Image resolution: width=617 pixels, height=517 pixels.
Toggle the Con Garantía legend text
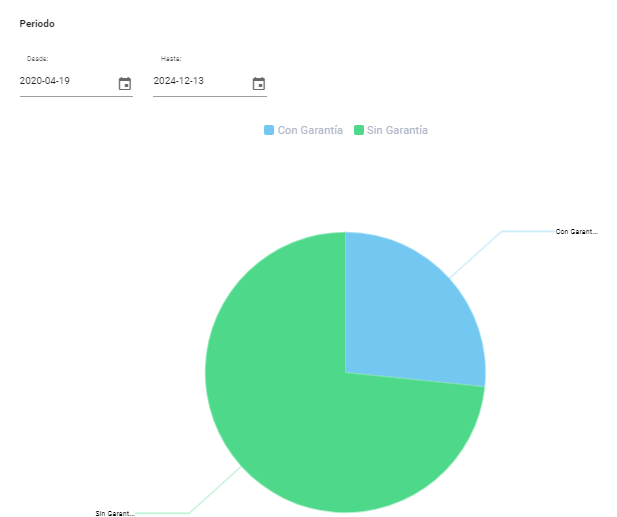310,130
